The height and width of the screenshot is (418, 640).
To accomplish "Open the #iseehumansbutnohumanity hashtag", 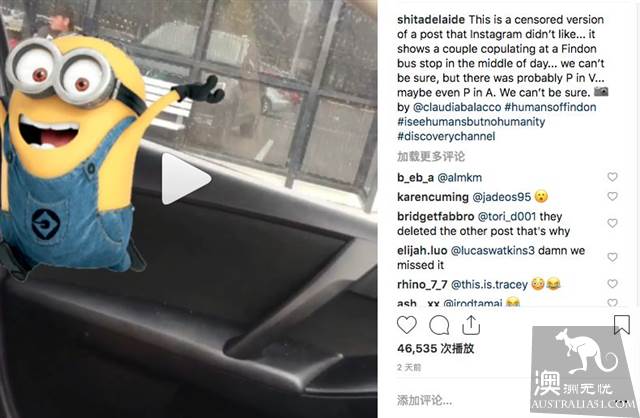I will point(471,122).
